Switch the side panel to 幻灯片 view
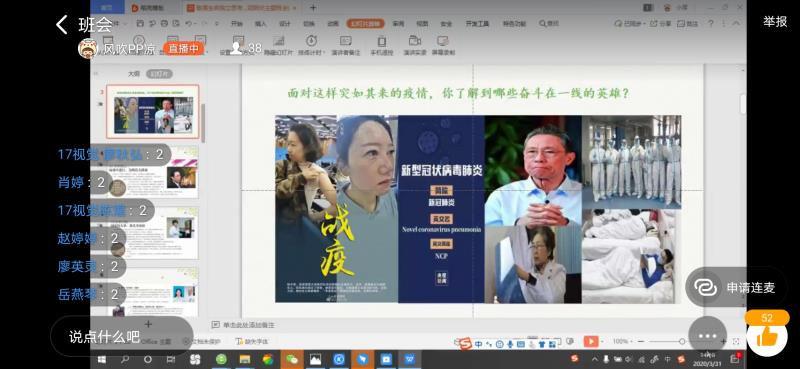The image size is (800, 369). click(x=159, y=74)
